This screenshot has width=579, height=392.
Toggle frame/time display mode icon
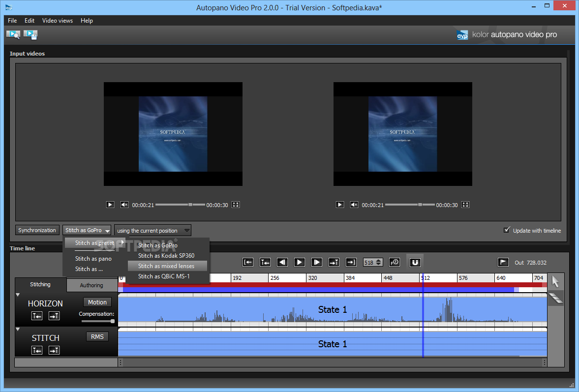click(395, 263)
